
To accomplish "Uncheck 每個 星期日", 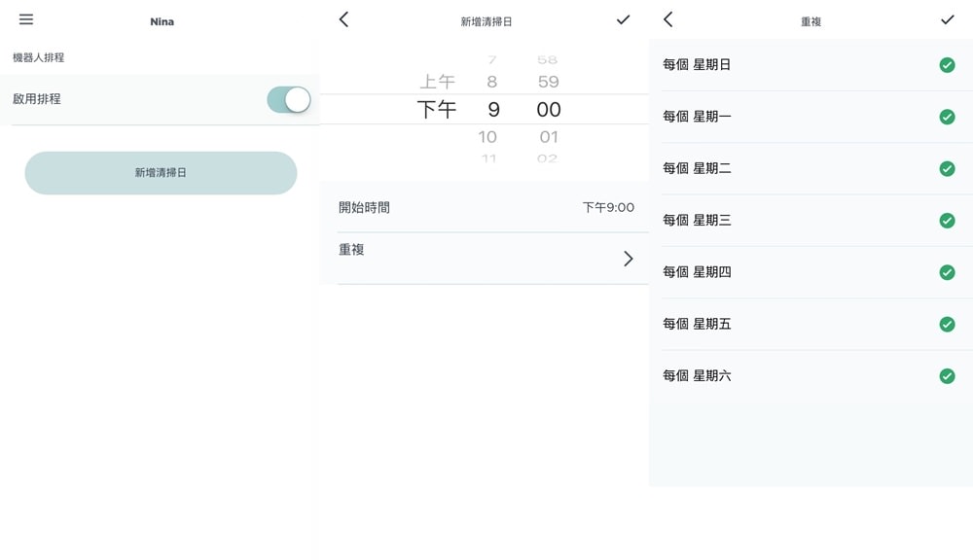I will pos(947,65).
